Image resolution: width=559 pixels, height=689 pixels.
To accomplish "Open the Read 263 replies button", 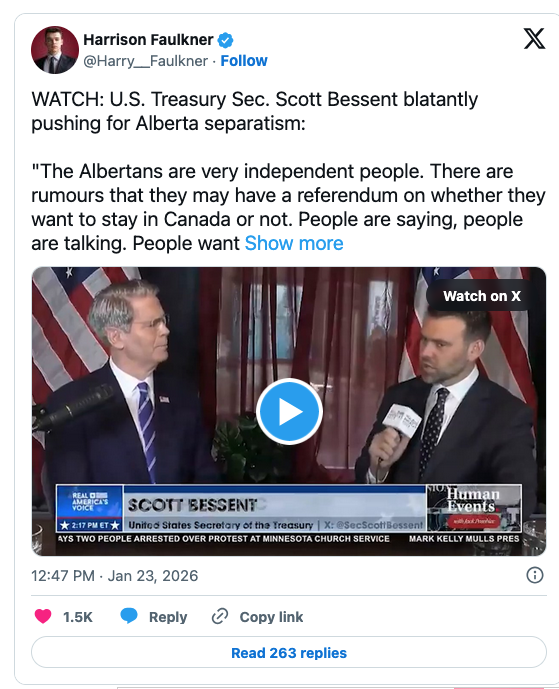I will point(289,653).
